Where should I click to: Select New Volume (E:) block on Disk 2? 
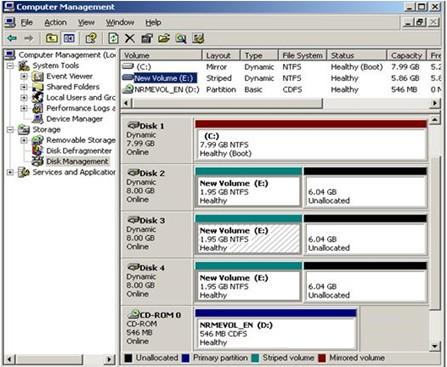point(248,192)
